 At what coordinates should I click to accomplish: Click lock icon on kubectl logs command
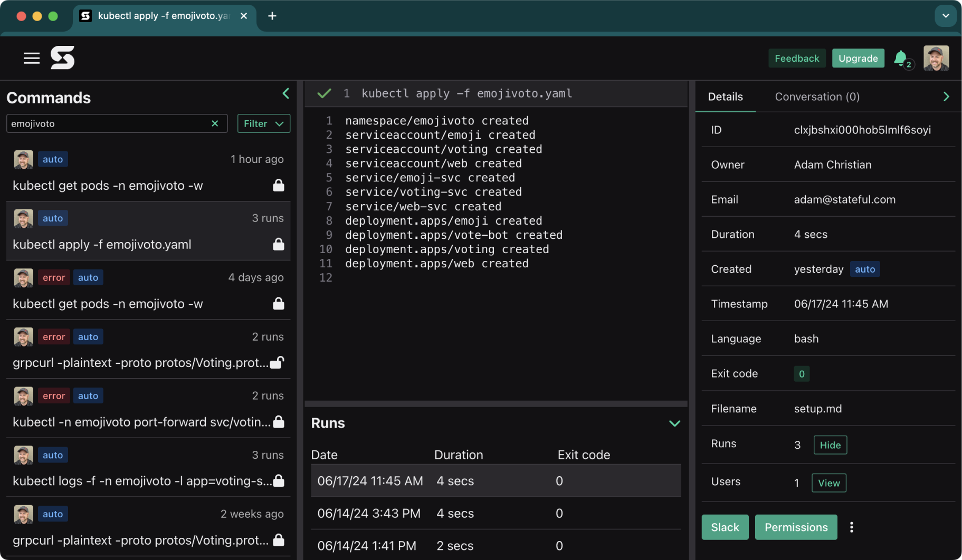279,480
